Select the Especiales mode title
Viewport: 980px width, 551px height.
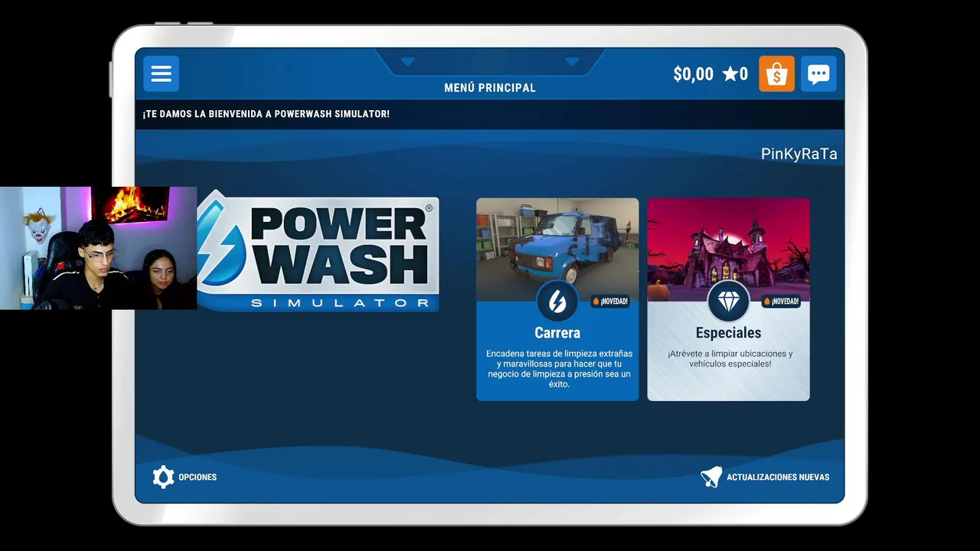coord(728,333)
